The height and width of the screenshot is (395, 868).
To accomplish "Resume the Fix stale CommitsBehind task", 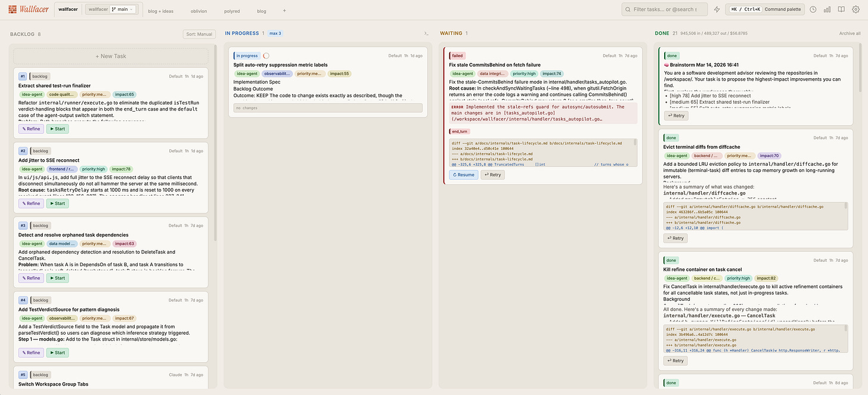I will coord(463,175).
